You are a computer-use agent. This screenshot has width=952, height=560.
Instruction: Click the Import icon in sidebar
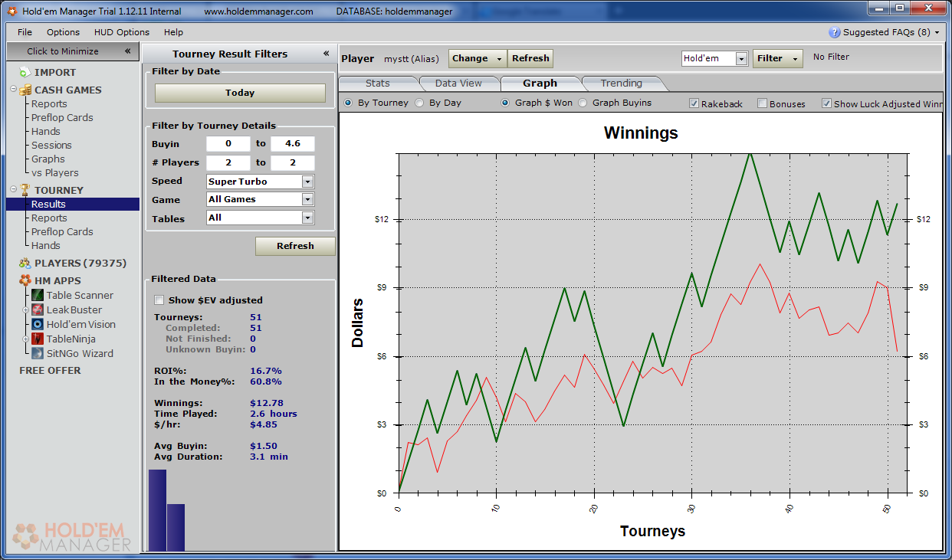point(25,72)
